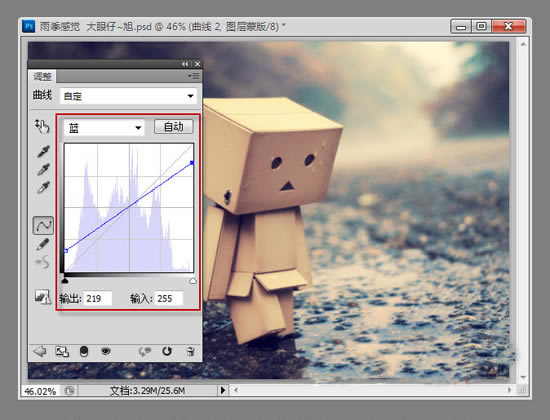
Task: Select the 调整 panel tab
Action: pyautogui.click(x=42, y=76)
